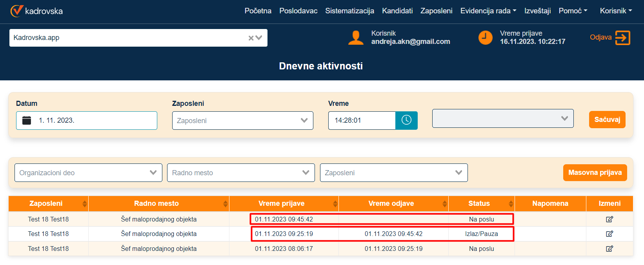Sort table by Vreme prijave column
This screenshot has height=265, width=644.
point(335,204)
